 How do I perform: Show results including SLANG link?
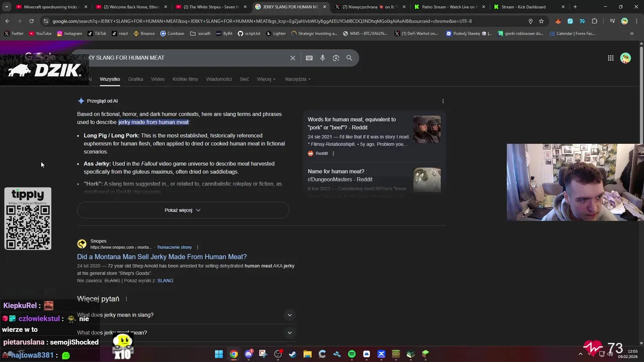(x=165, y=281)
